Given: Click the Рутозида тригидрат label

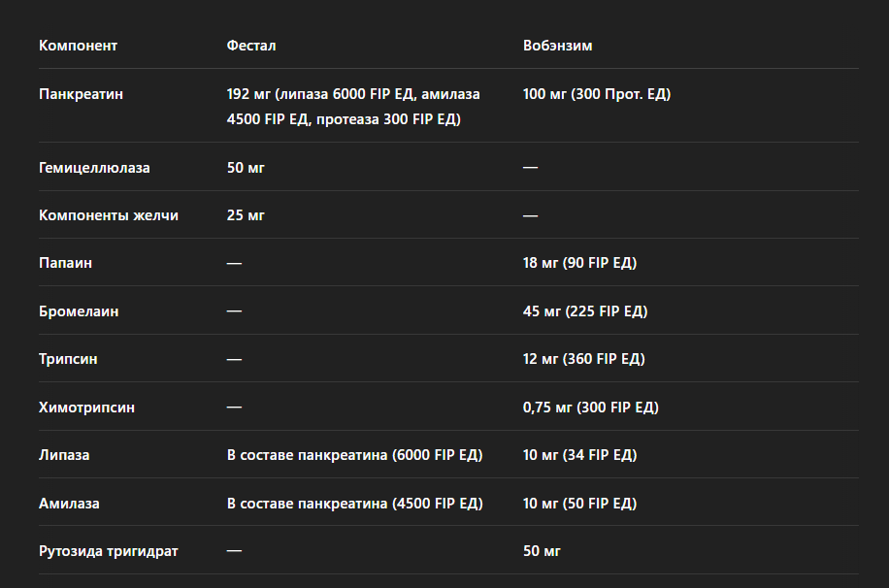Looking at the screenshot, I should point(109,550).
